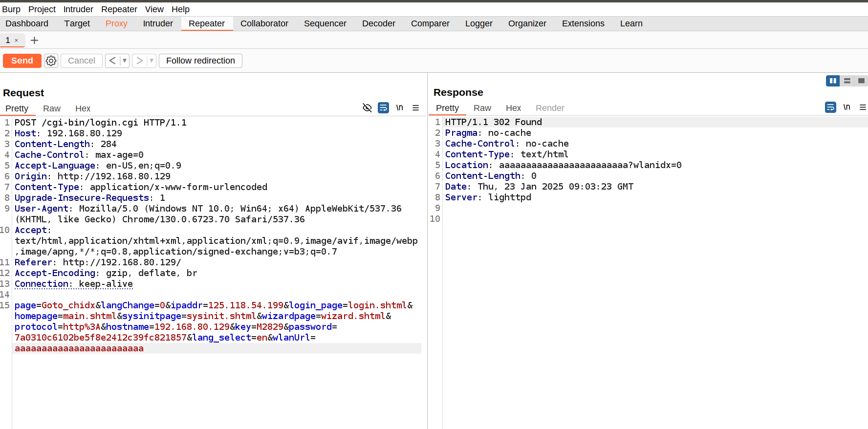The image size is (868, 429).
Task: Click the Cancel button
Action: [82, 61]
